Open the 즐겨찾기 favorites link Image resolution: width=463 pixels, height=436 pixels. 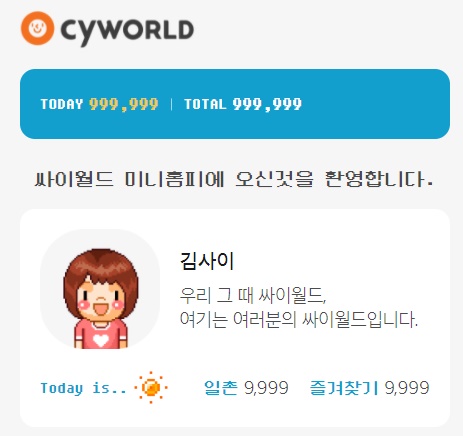(344, 387)
